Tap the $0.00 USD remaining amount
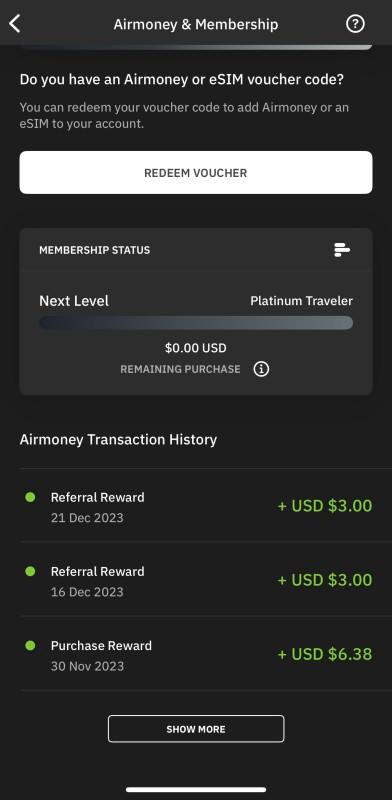The image size is (392, 800). point(195,348)
